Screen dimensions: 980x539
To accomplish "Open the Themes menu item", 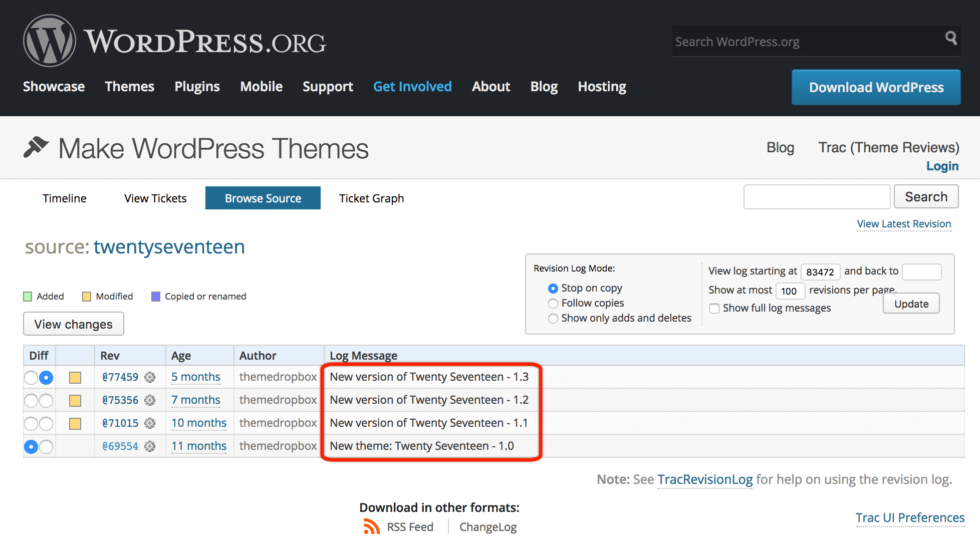I will pyautogui.click(x=129, y=87).
